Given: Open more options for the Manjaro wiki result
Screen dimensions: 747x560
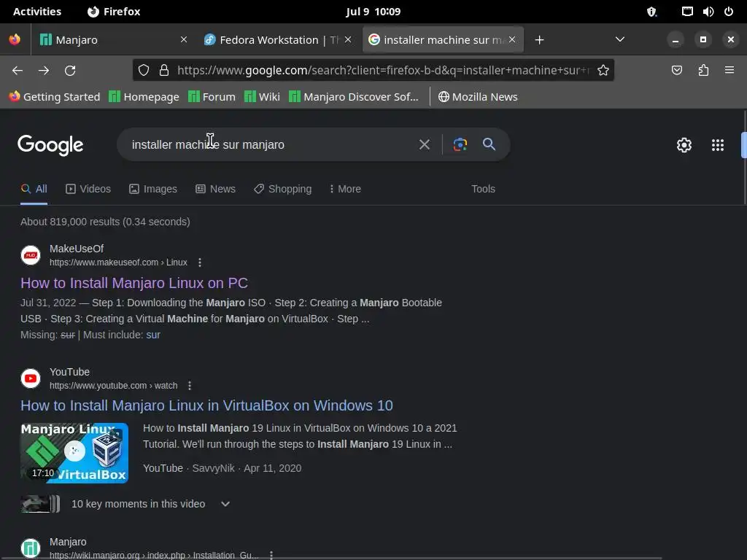Looking at the screenshot, I should [271, 555].
